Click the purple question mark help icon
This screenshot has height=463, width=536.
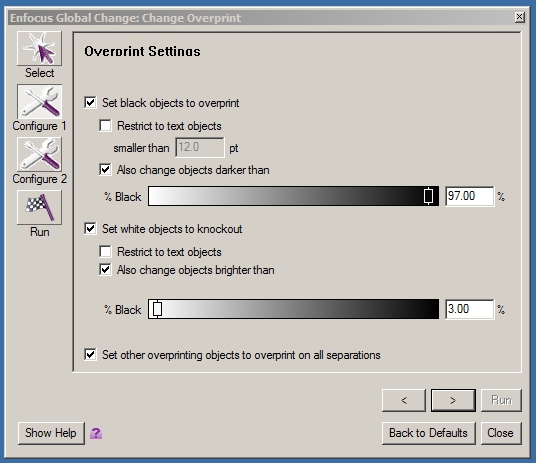click(96, 433)
